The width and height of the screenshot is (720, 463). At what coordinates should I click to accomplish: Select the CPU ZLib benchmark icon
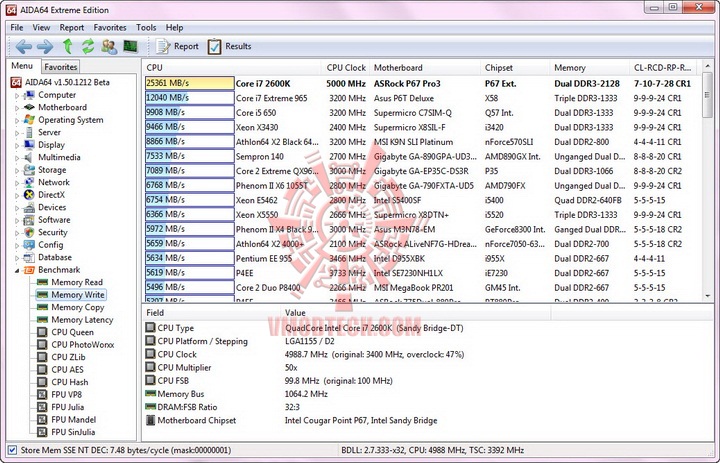(x=42, y=357)
